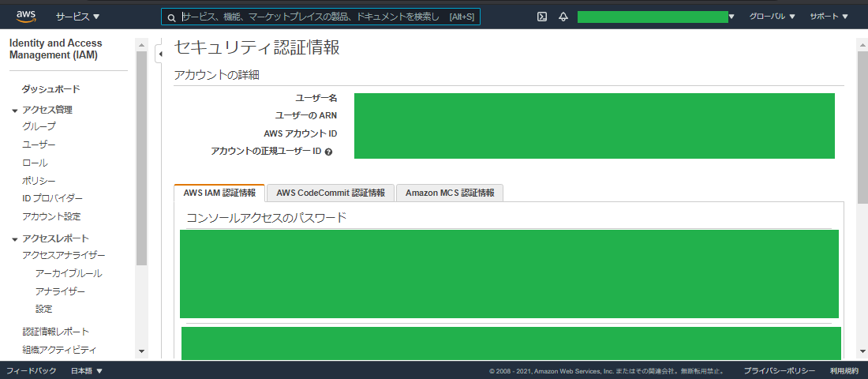Click the main page scrollbar down arrow
This screenshot has width=868, height=379.
[x=862, y=351]
